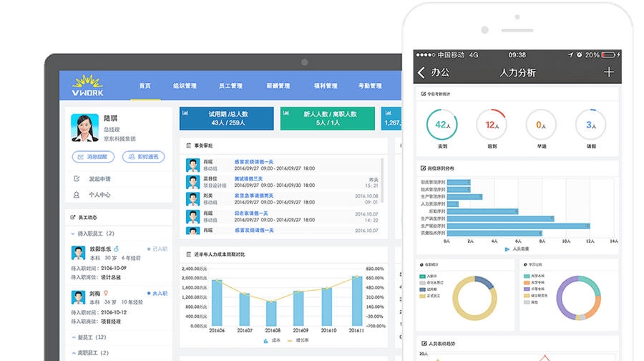Viewport: 644px width, 361px height.
Task: Click avatar in the 回老家请假一天 row
Action: click(193, 217)
